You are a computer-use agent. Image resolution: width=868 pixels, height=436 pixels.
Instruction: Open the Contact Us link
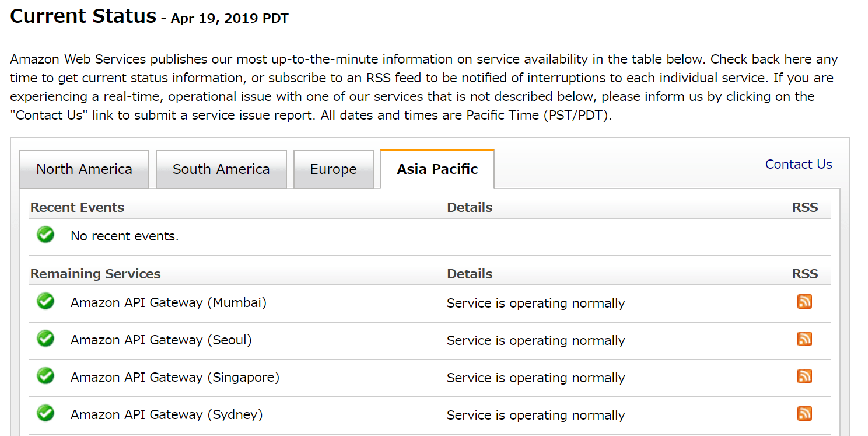coord(798,165)
